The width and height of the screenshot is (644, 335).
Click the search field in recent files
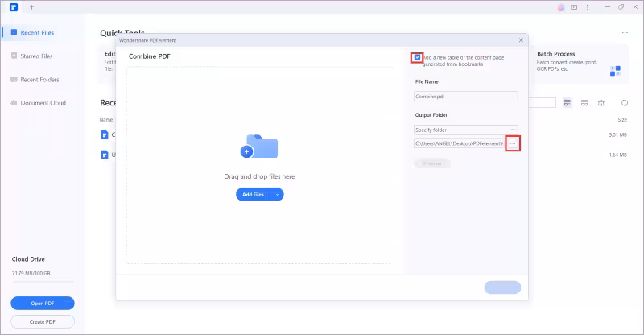point(542,103)
